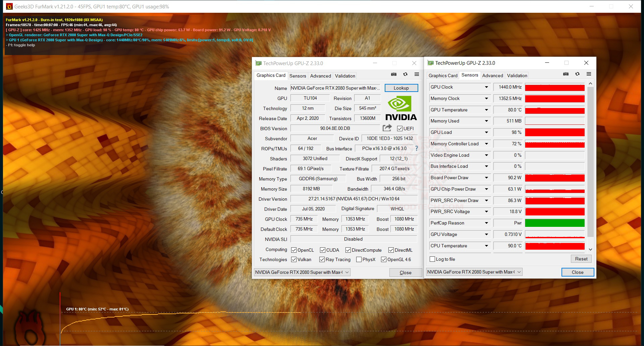Open the PerfCap Reason sensor dropdown
Viewport: 644px width, 346px height.
(486, 223)
